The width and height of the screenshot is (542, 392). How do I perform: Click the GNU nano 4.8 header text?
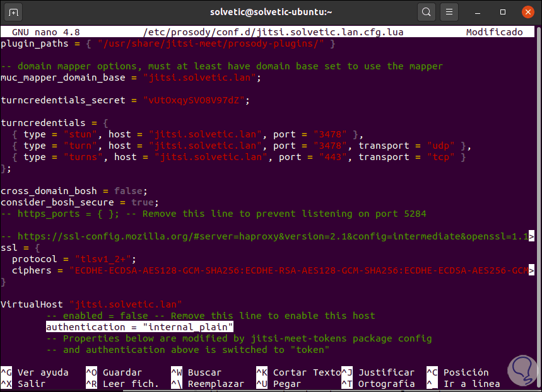[x=46, y=32]
